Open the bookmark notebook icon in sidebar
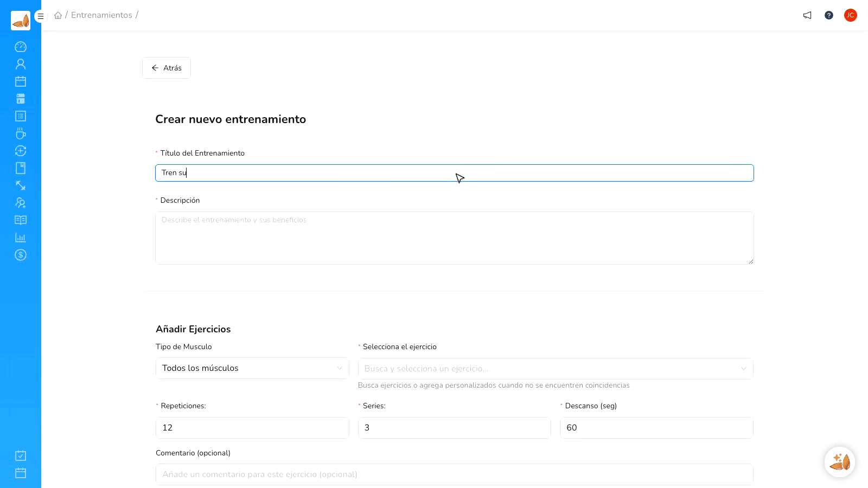Viewport: 868px width, 488px height. click(x=21, y=168)
